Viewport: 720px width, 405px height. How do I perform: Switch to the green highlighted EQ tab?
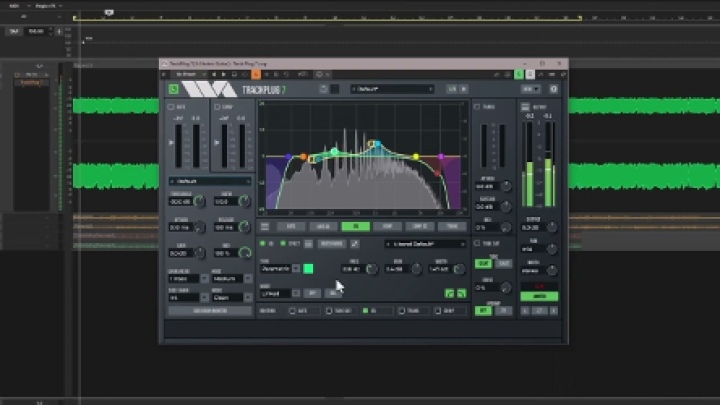[x=355, y=226]
